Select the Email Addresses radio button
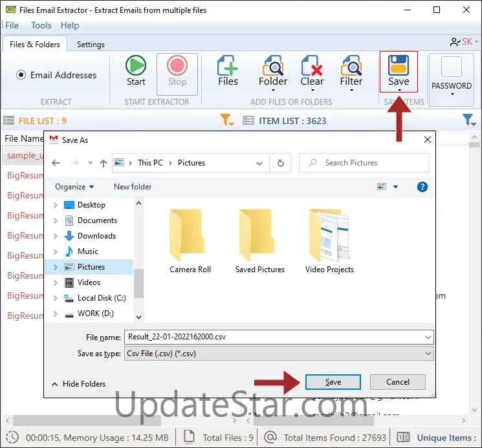 [21, 74]
